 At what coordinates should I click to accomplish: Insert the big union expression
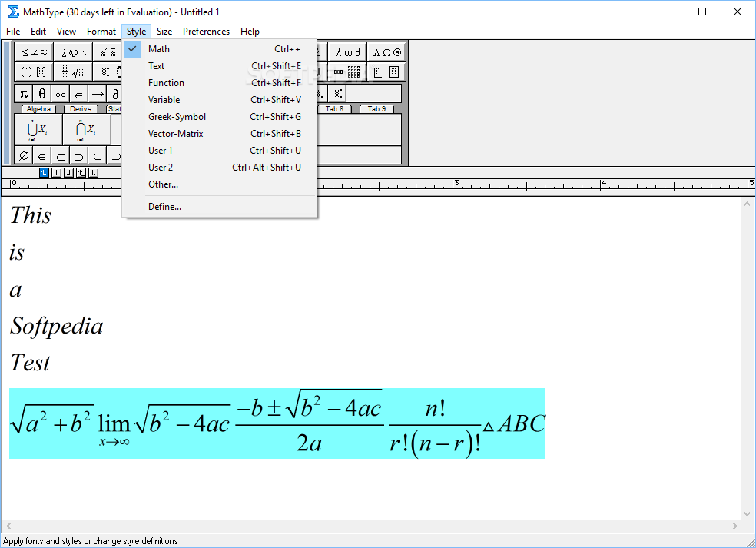38,129
